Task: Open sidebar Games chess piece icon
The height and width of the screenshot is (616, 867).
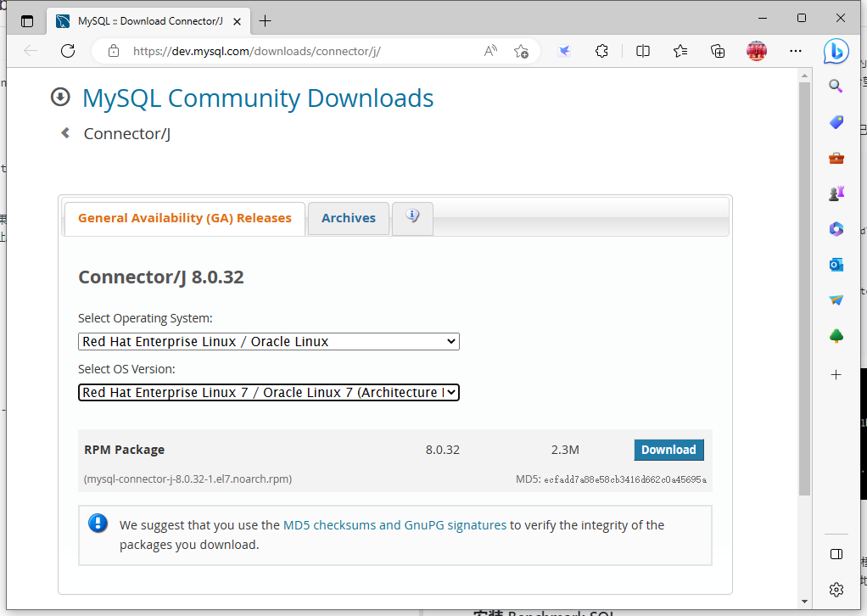Action: pos(836,193)
